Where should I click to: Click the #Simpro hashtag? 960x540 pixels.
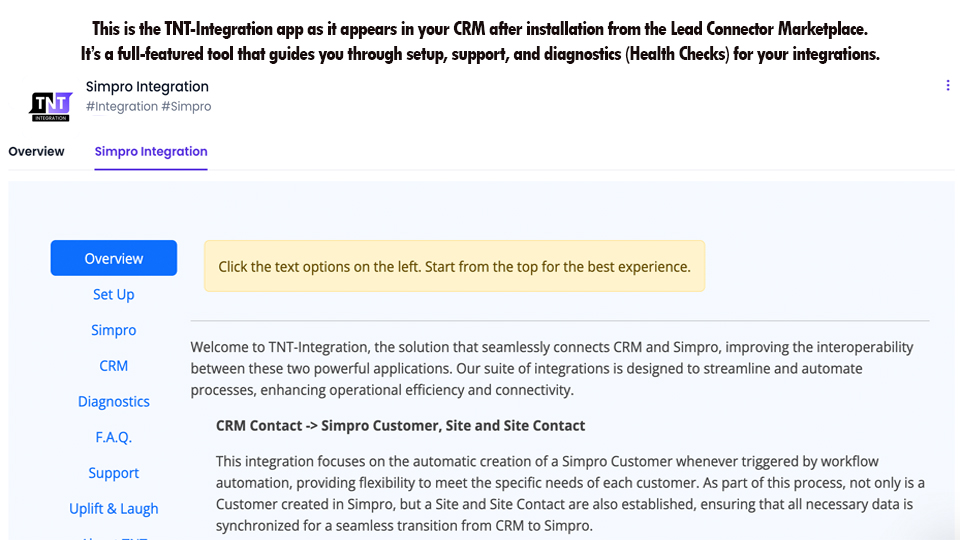186,106
